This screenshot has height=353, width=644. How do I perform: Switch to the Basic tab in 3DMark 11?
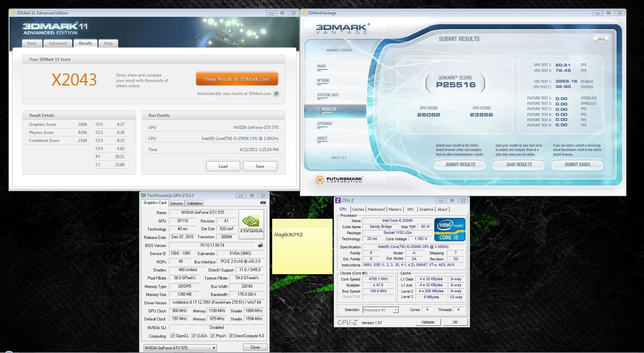pyautogui.click(x=32, y=43)
